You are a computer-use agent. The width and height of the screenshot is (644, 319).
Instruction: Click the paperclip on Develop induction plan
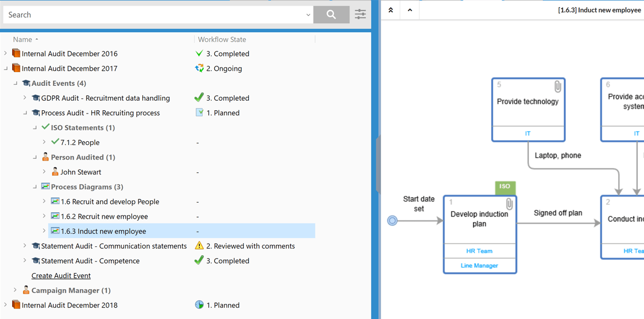click(509, 204)
